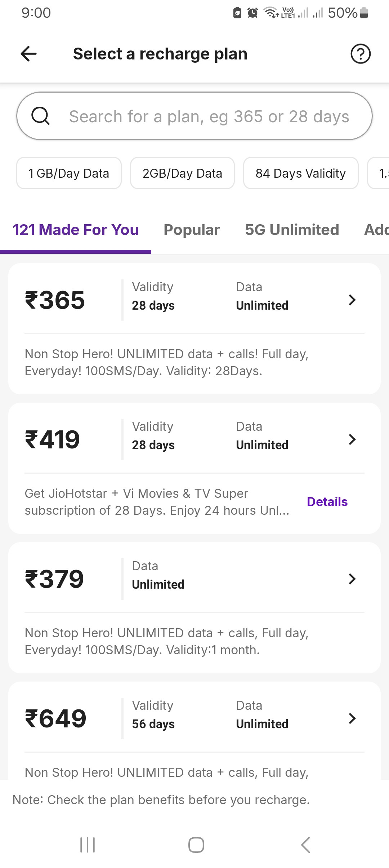
Task: Open Details link for ₹419 plan
Action: 327,502
